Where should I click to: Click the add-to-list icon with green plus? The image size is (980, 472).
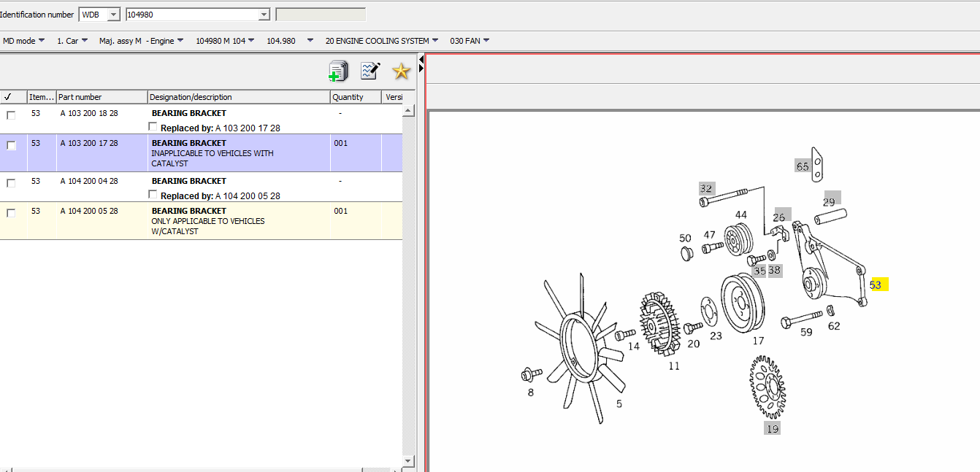[338, 71]
